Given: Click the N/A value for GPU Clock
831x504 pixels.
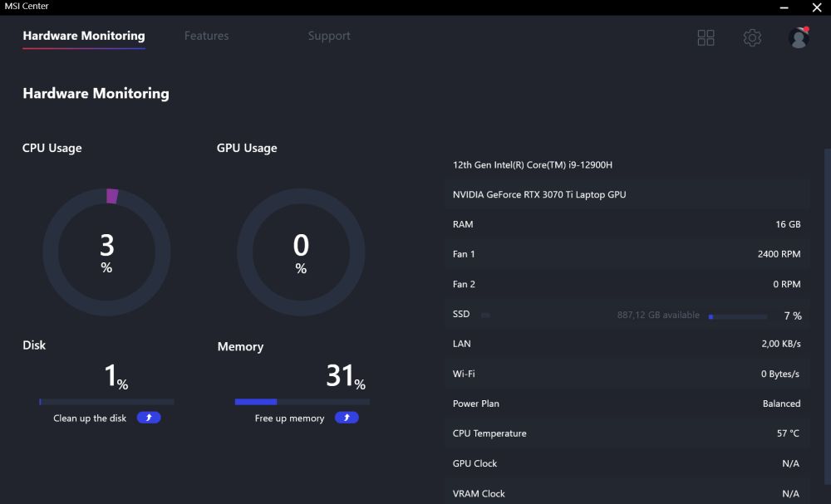Looking at the screenshot, I should [791, 463].
